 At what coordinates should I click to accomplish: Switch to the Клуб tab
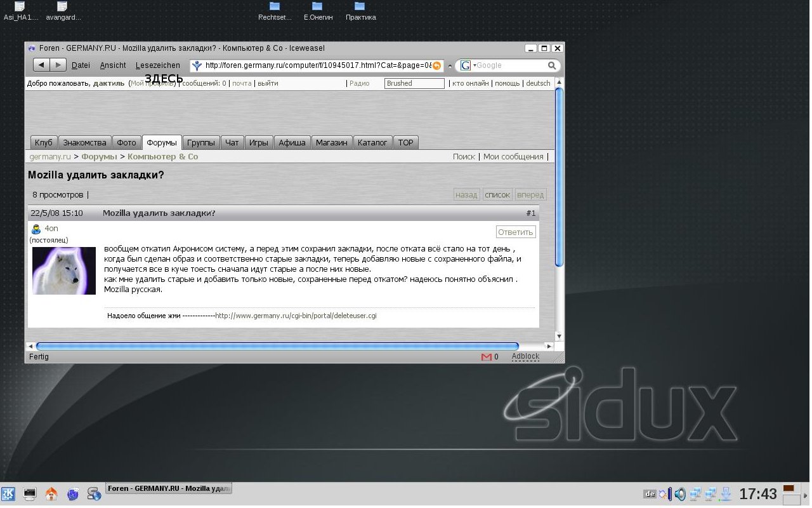(x=44, y=142)
